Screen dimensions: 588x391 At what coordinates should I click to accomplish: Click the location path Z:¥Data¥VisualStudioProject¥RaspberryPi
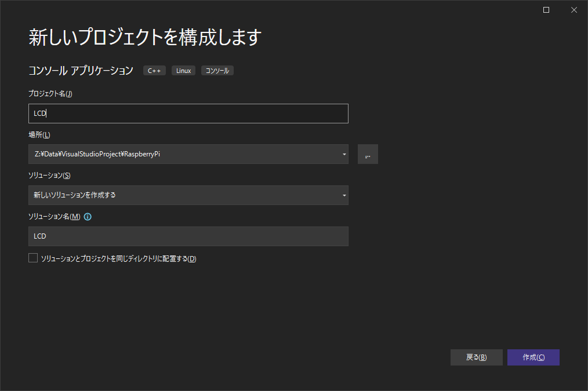[97, 154]
